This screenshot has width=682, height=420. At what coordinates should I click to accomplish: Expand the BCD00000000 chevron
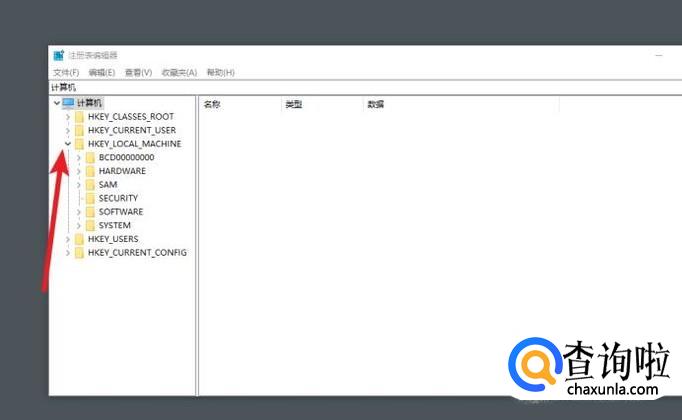point(79,157)
